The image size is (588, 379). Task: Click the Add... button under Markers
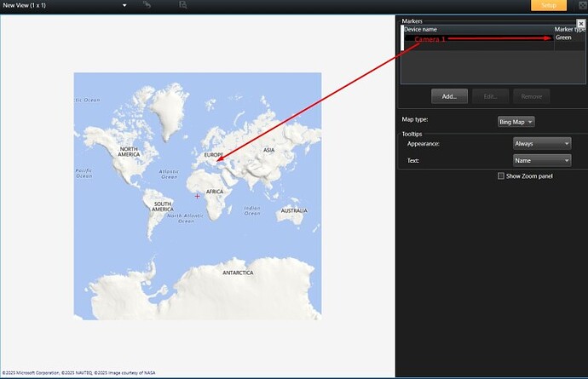click(449, 96)
